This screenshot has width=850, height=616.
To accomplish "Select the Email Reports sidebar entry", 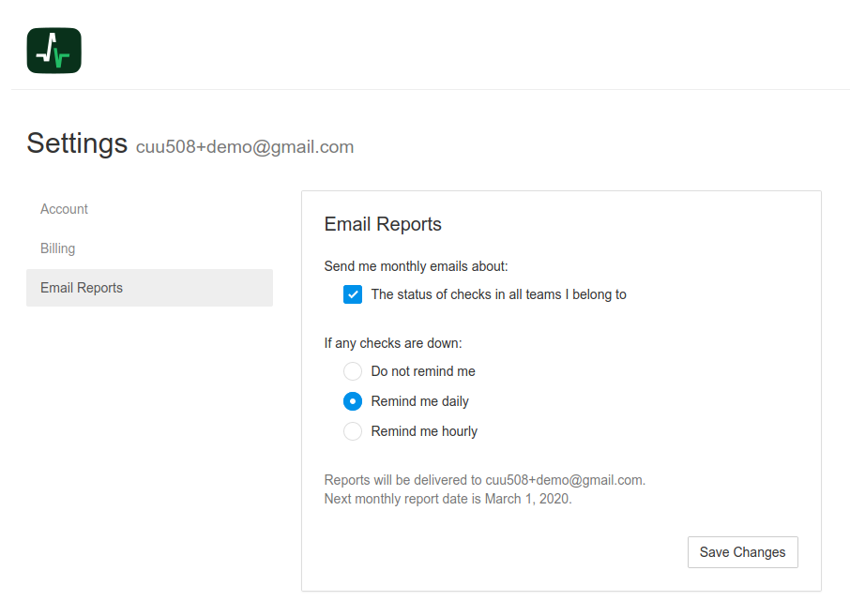I will 81,287.
